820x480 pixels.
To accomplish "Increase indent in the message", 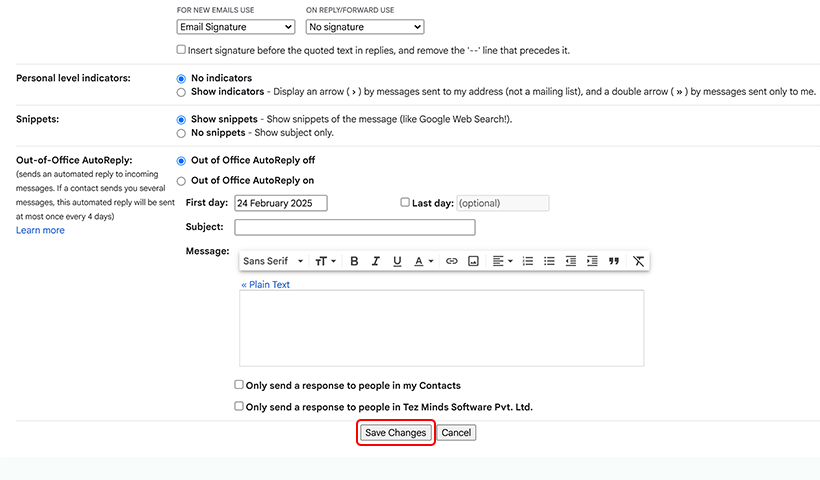I will pos(592,261).
